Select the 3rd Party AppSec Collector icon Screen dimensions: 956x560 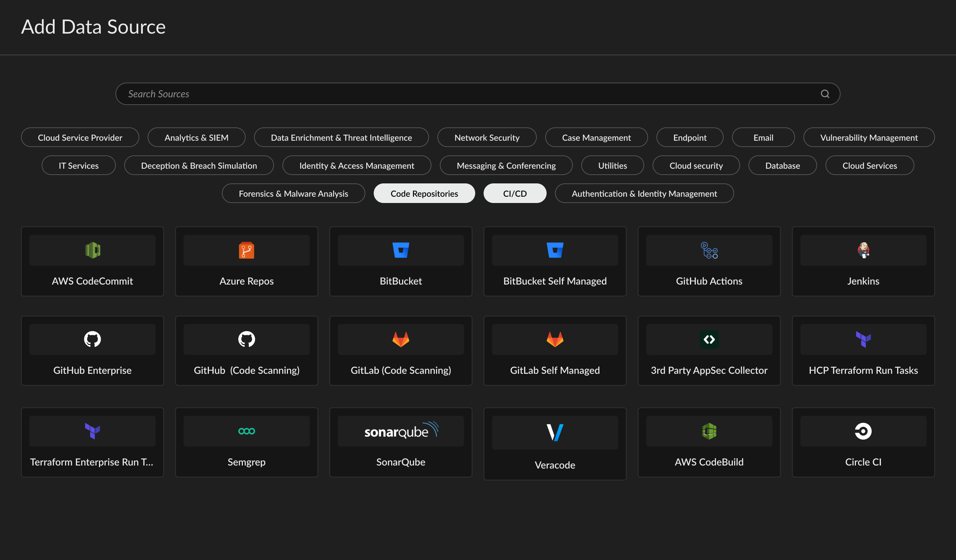(x=709, y=339)
